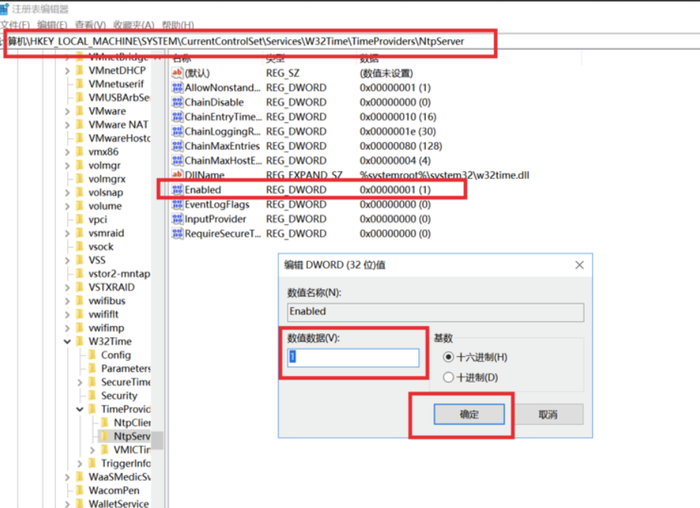Expand the VMICTimeProvider tree node
The height and width of the screenshot is (508, 700).
click(x=92, y=450)
